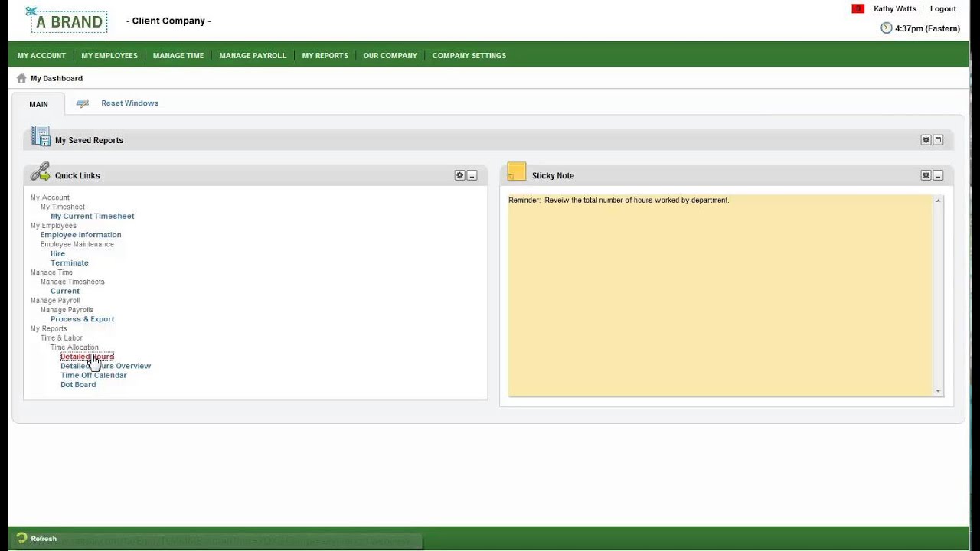The image size is (980, 551).
Task: Click inside the Sticky Note text area
Action: click(x=720, y=295)
